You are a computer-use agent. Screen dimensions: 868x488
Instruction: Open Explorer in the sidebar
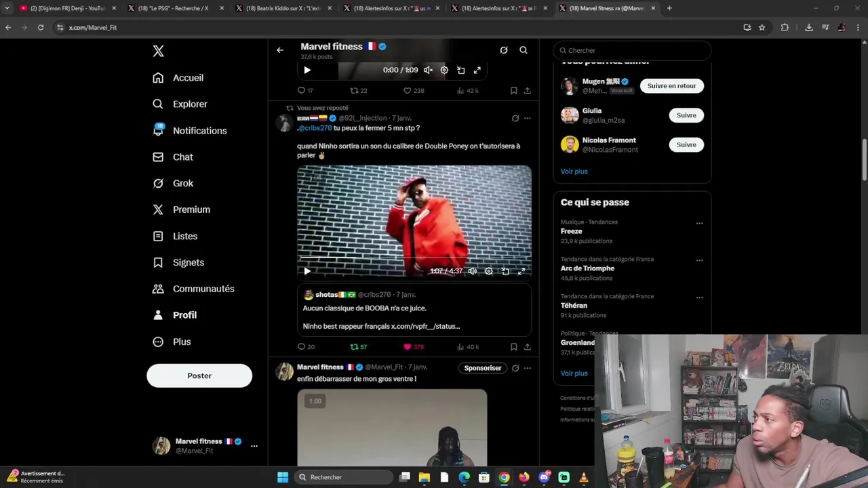[x=180, y=104]
